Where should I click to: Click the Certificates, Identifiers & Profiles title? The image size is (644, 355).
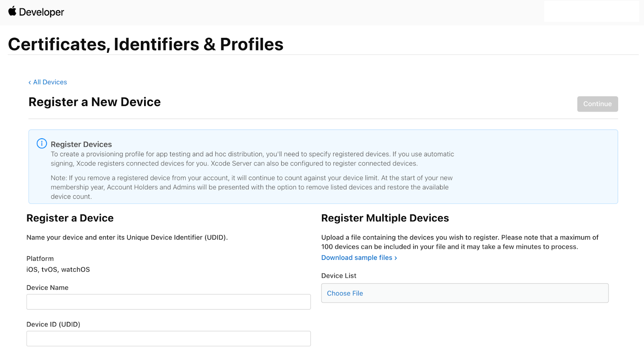tap(146, 44)
